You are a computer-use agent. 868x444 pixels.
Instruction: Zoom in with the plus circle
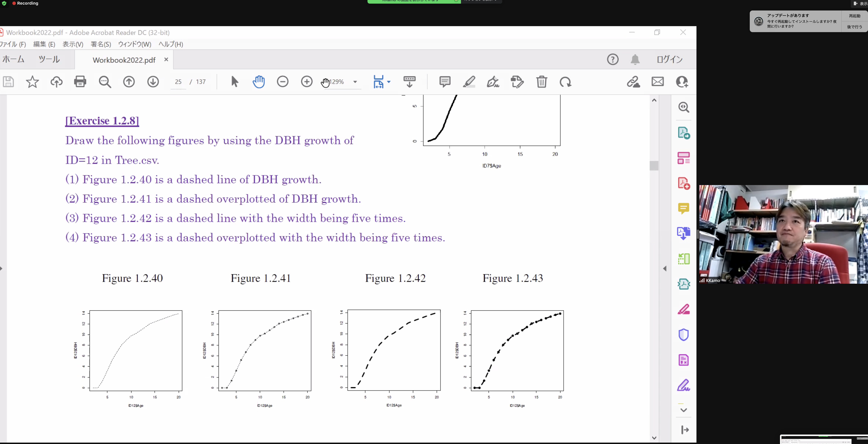coord(307,82)
